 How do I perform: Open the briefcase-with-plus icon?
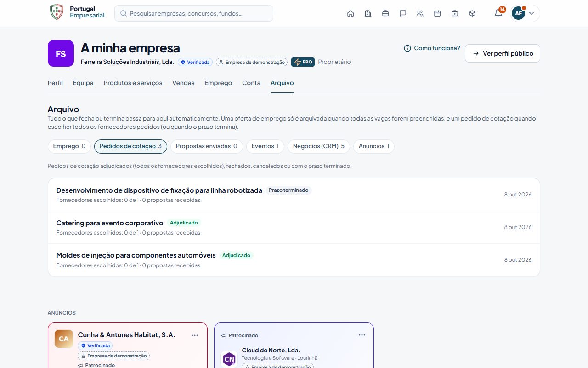tap(455, 13)
